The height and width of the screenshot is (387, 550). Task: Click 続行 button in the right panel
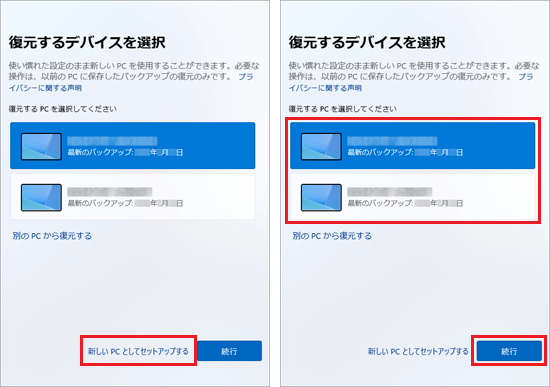tap(509, 351)
